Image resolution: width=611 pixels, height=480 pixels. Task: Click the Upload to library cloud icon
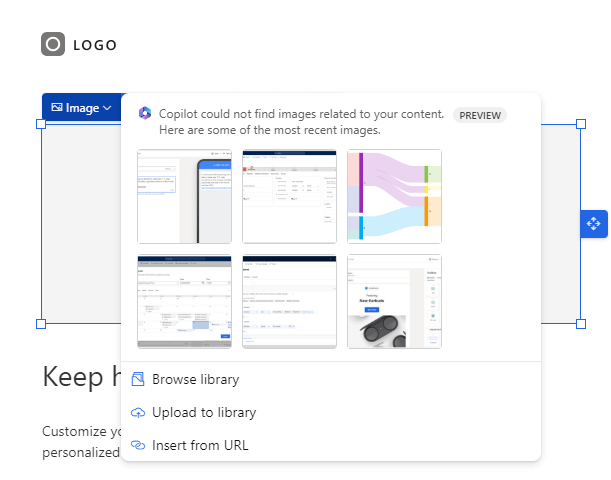tap(138, 412)
